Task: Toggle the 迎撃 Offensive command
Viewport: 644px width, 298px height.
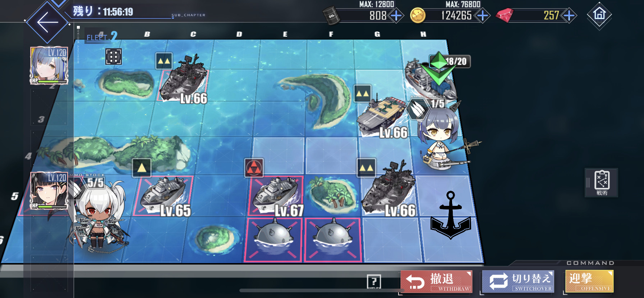Action: 589,281
